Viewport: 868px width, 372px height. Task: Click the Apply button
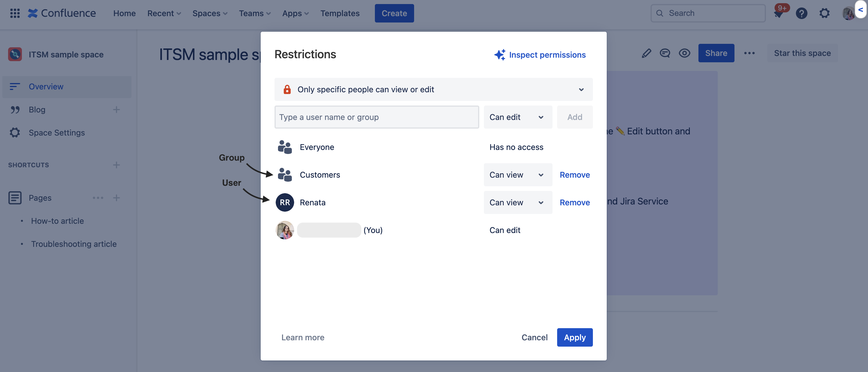tap(574, 337)
